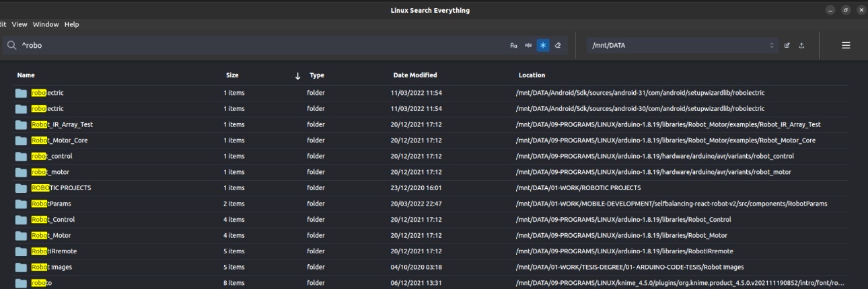The height and width of the screenshot is (289, 868).
Task: Click the libraries/Robot_Control location path
Action: tap(623, 220)
